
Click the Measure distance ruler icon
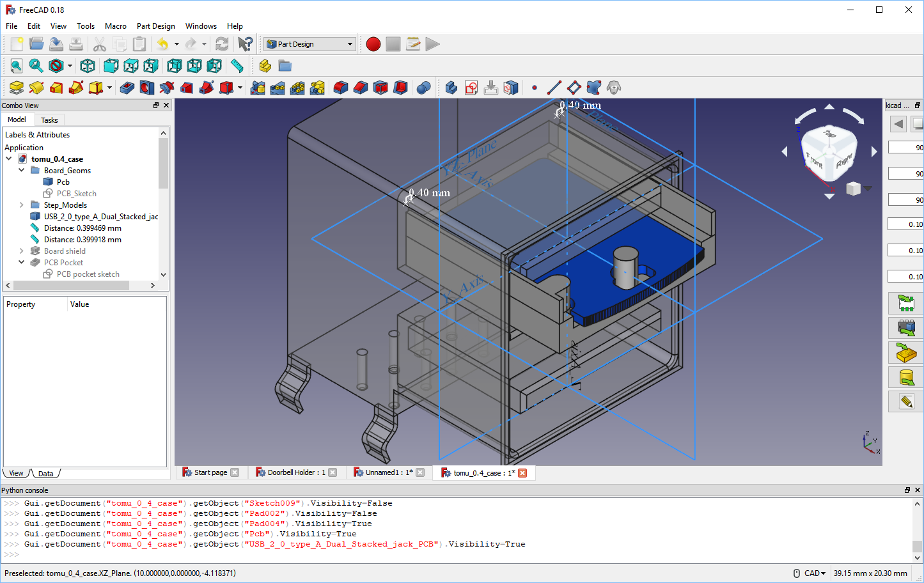(x=237, y=66)
